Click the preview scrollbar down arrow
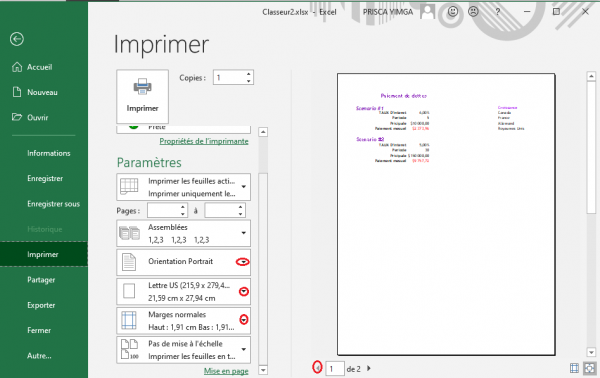 tap(591, 352)
